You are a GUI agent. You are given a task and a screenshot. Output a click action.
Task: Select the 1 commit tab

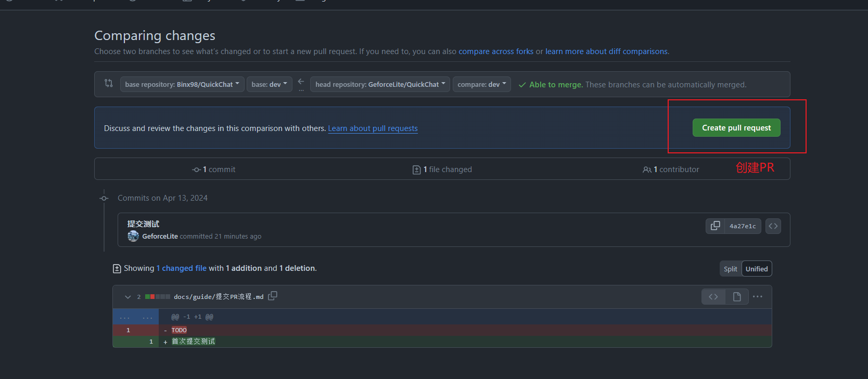click(213, 169)
